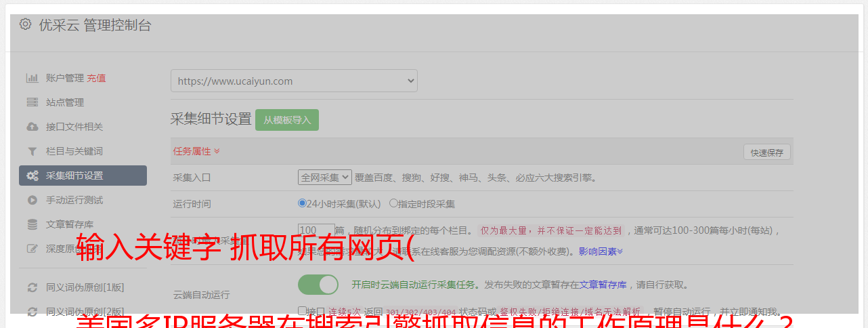Screen dimensions: 868x328
Task: Click the 手动运行测试 play icon
Action: 32,200
